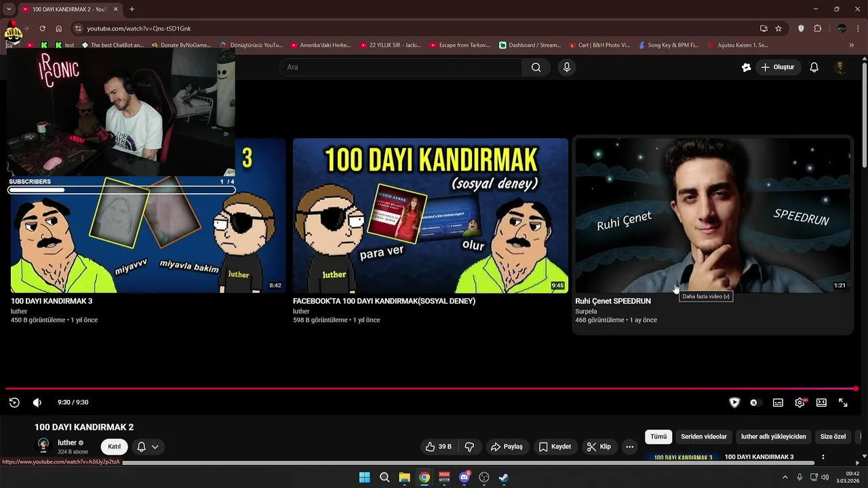
Task: Toggle subtitles with the captions icon
Action: click(x=778, y=403)
